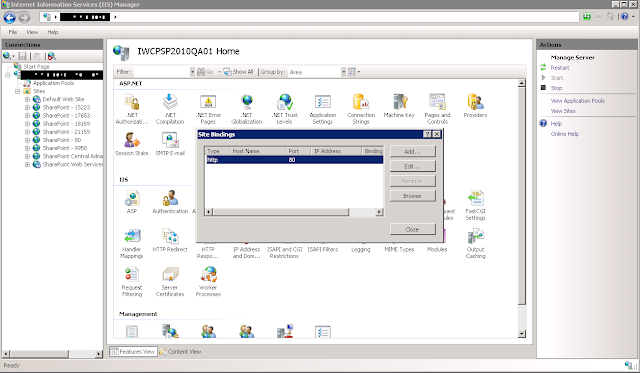Collapse the Sites tree node
This screenshot has height=373, width=640.
(x=18, y=91)
